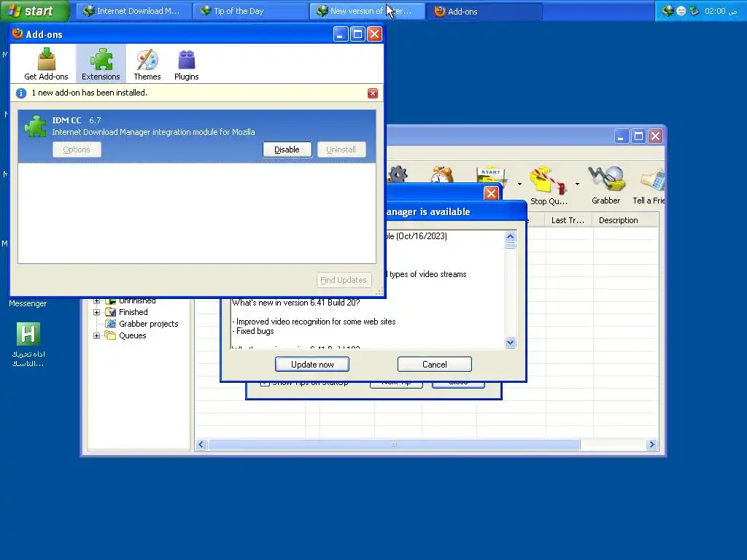Click Update now in the new version dialog

[x=312, y=365]
